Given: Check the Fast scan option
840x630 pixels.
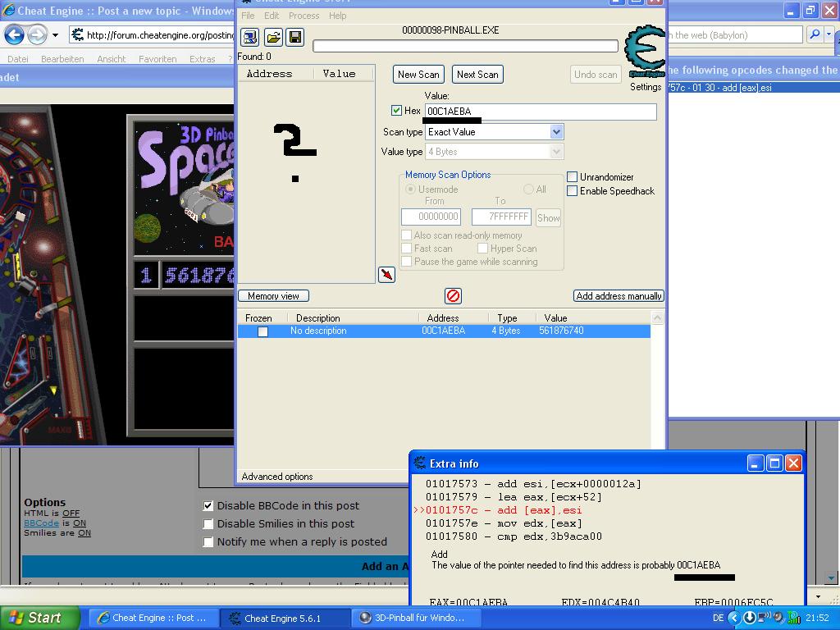Looking at the screenshot, I should pos(407,248).
